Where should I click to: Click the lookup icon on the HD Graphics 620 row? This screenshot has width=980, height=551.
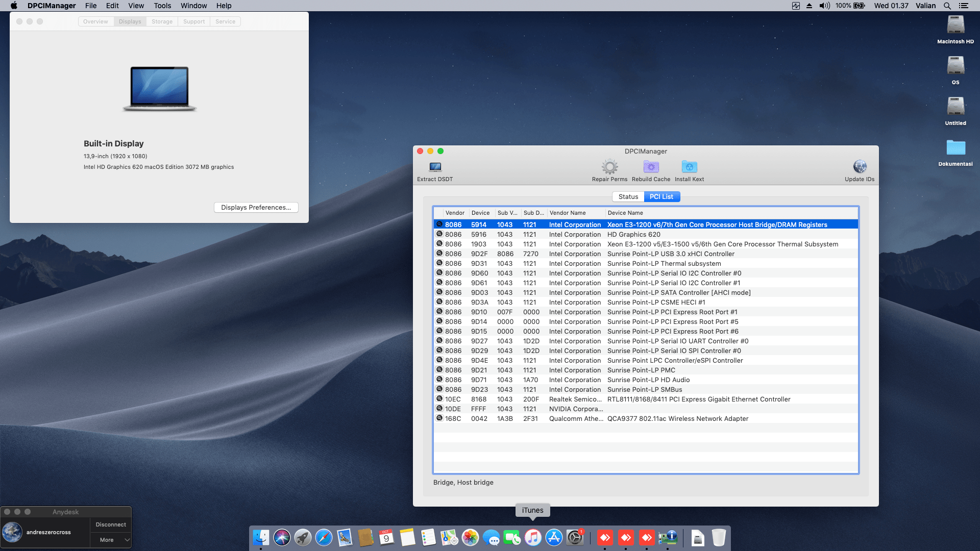[439, 234]
